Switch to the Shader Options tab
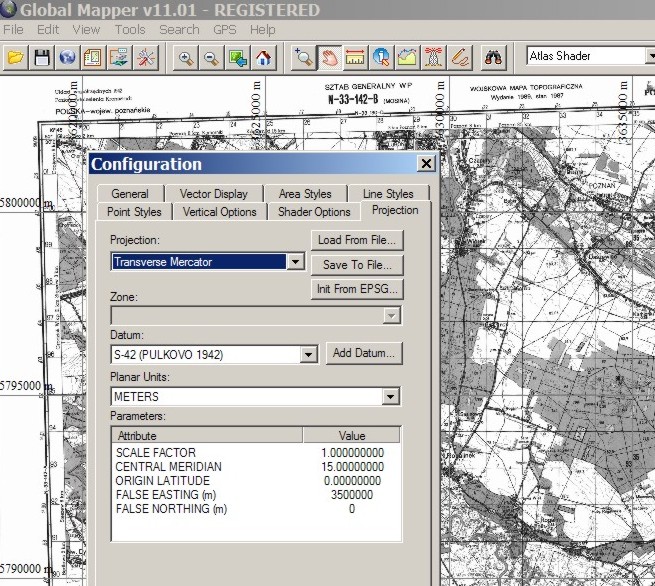 point(314,212)
